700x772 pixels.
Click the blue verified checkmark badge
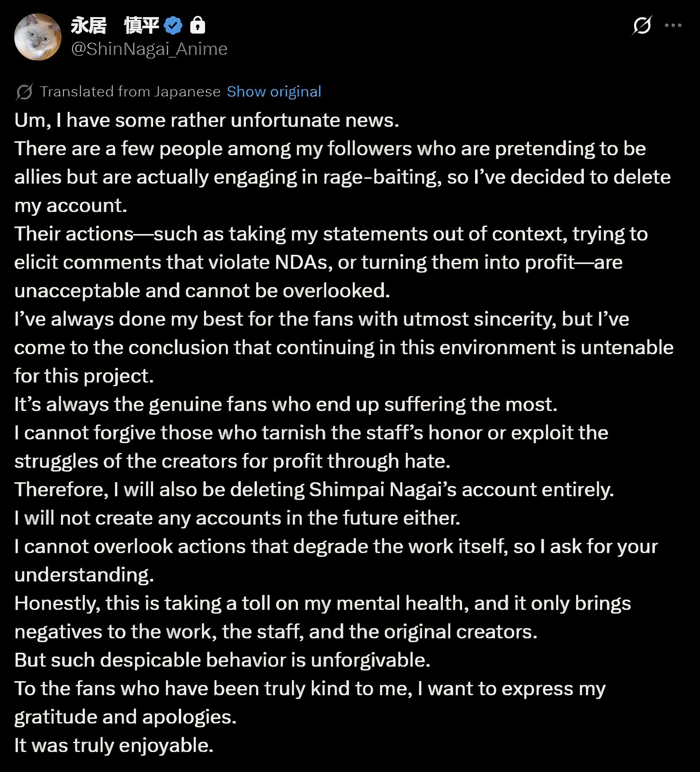(x=173, y=26)
